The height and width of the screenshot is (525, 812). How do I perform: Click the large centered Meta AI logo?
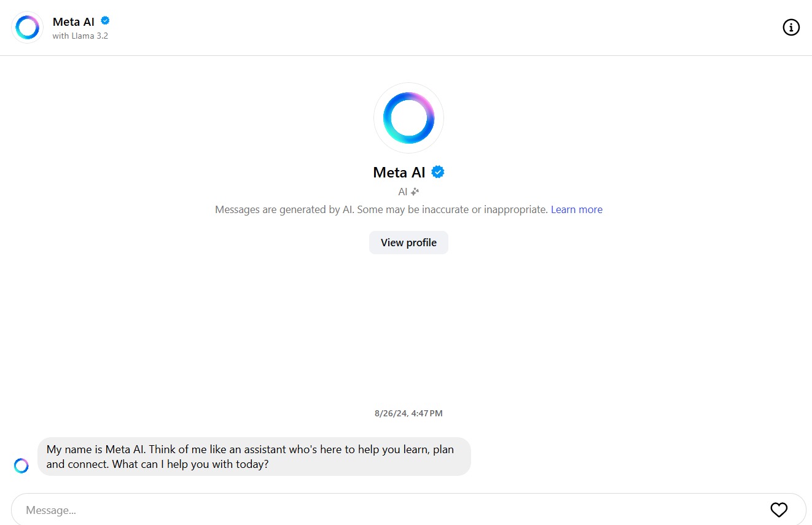coord(408,118)
